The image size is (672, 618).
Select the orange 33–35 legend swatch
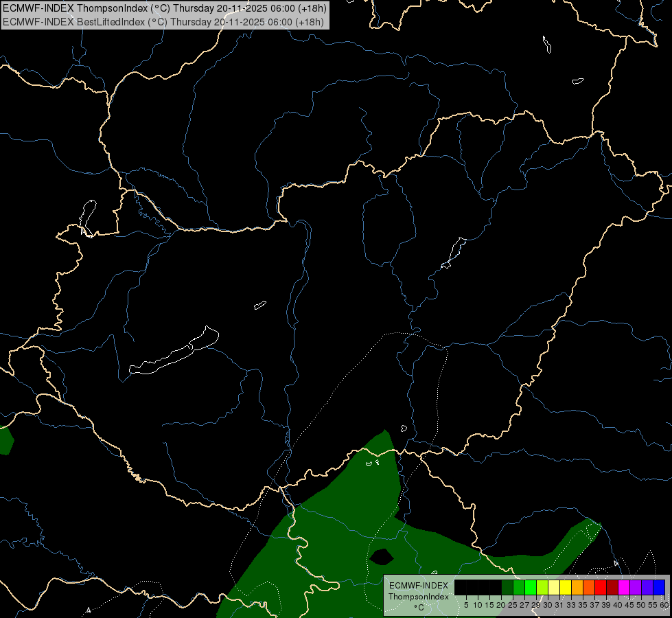(x=577, y=587)
